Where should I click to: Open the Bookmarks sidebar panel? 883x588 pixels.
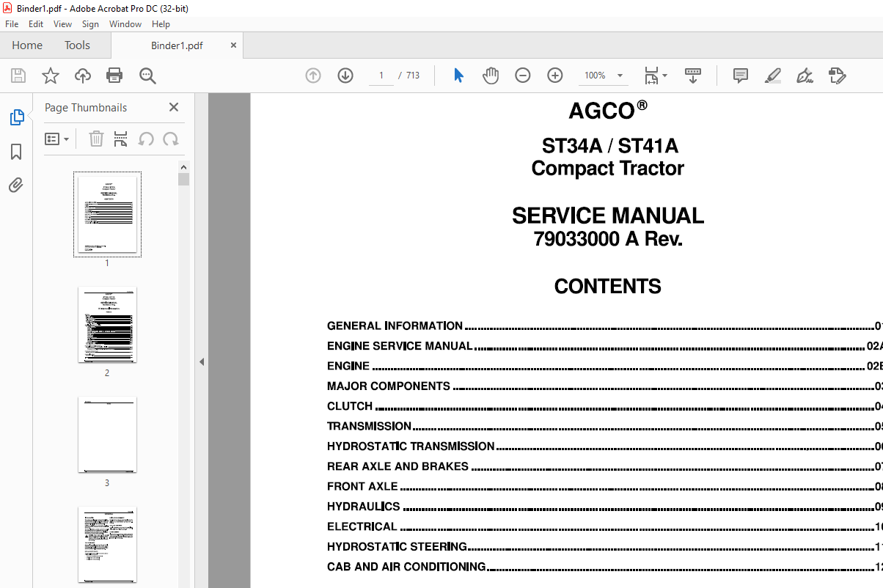pos(16,152)
